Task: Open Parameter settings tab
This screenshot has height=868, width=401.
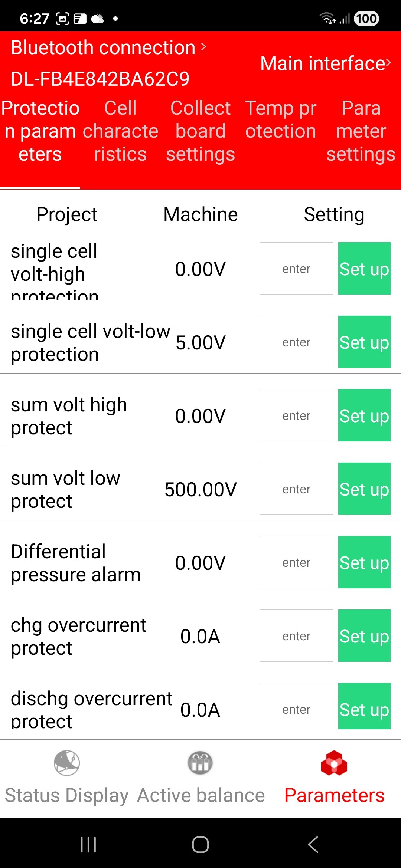Action: tap(361, 131)
